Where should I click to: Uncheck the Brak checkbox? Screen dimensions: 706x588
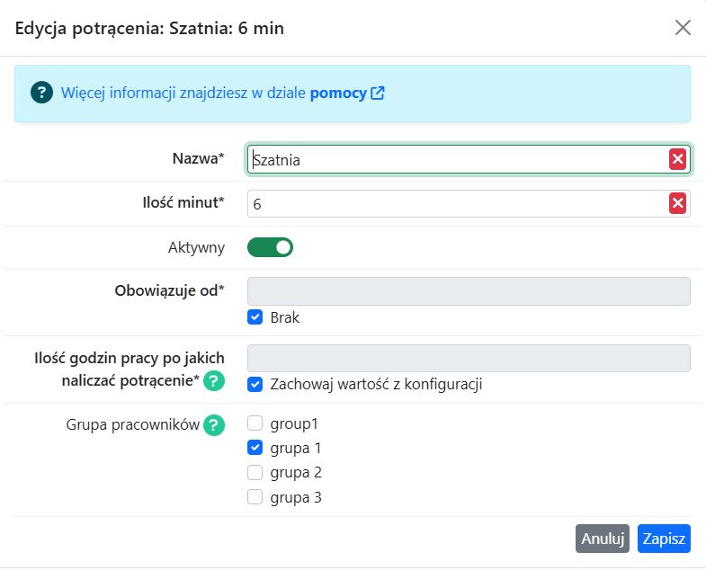(255, 317)
